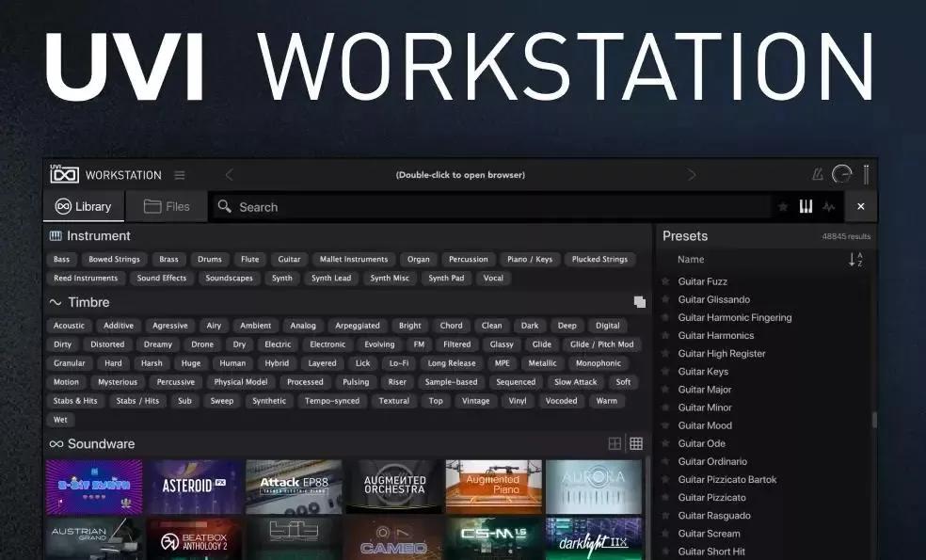This screenshot has width=926, height=560.
Task: Select the Guitar Pizzicato Bartok preset
Action: point(727,480)
